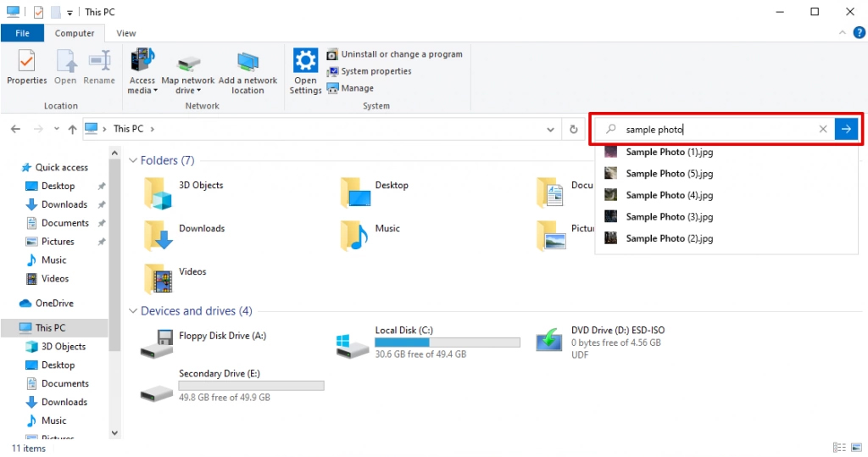The height and width of the screenshot is (457, 868).
Task: Open System properties from ribbon
Action: pyautogui.click(x=369, y=71)
